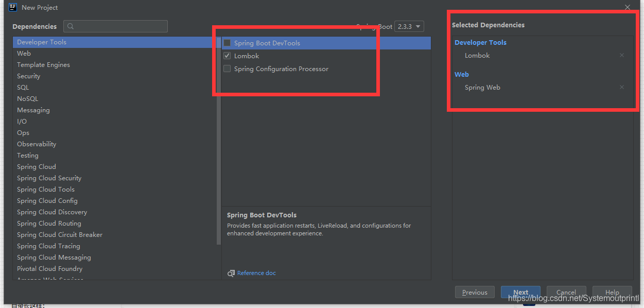This screenshot has width=644, height=308.
Task: Select the Spring Cloud Tools category
Action: click(115, 190)
